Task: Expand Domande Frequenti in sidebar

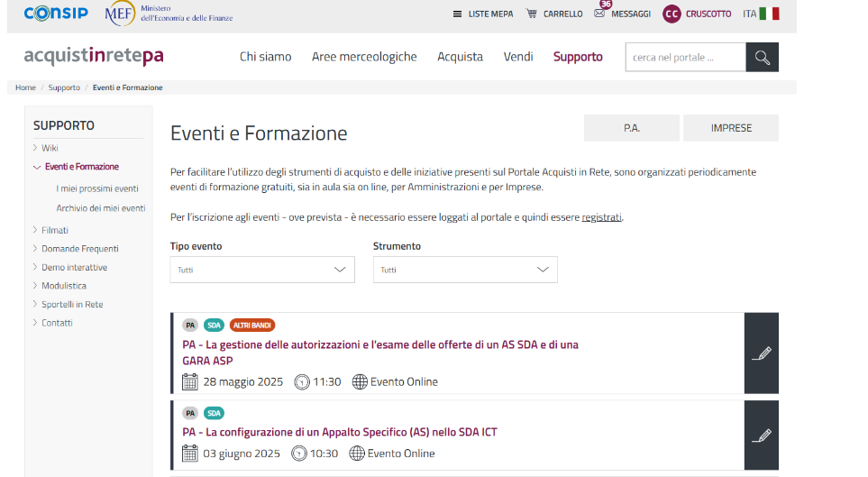Action: tap(36, 248)
